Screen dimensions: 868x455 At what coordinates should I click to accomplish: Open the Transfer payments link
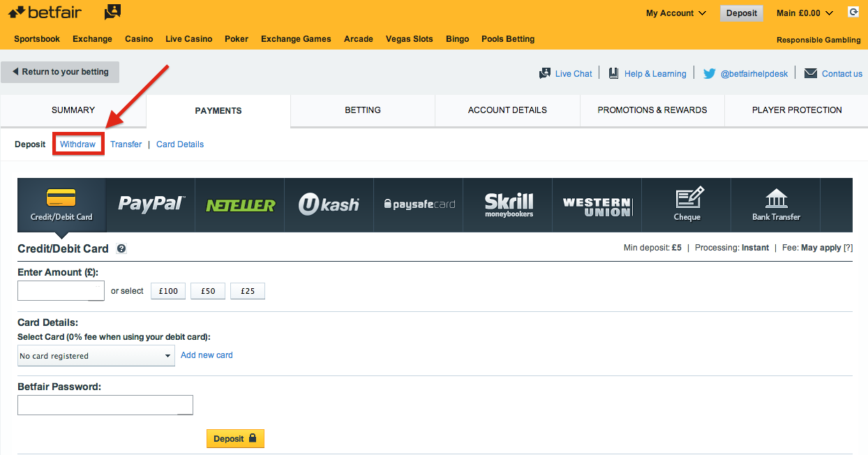[126, 144]
